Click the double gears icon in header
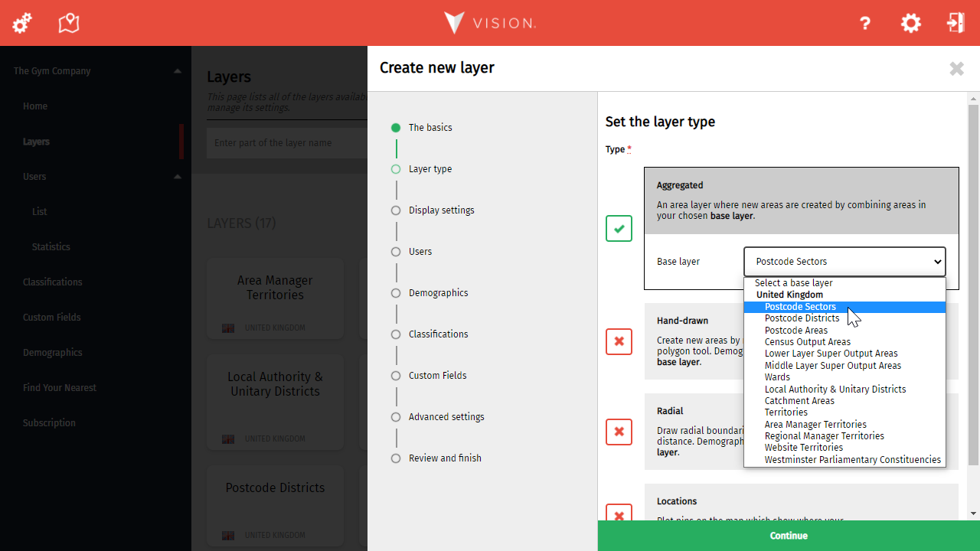Screen dimensions: 980x551 click(x=22, y=23)
